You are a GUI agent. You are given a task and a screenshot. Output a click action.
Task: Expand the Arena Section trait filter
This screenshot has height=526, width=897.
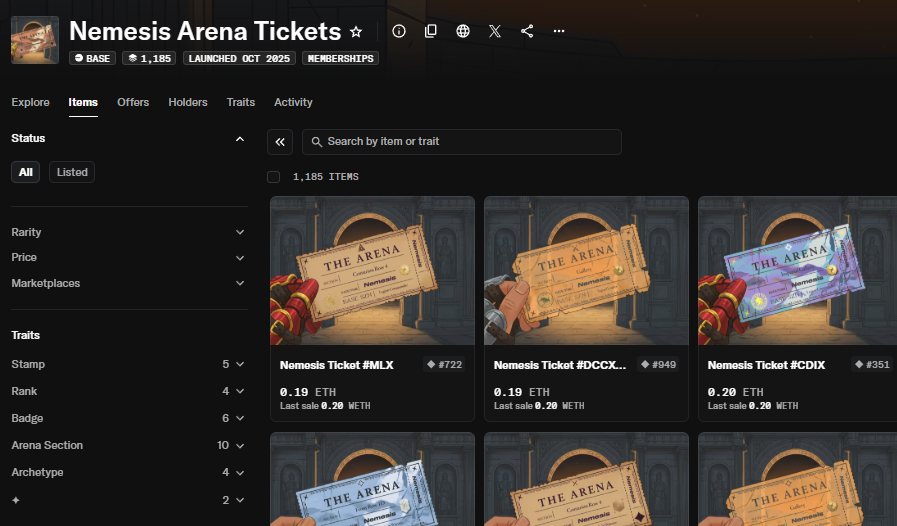(129, 445)
